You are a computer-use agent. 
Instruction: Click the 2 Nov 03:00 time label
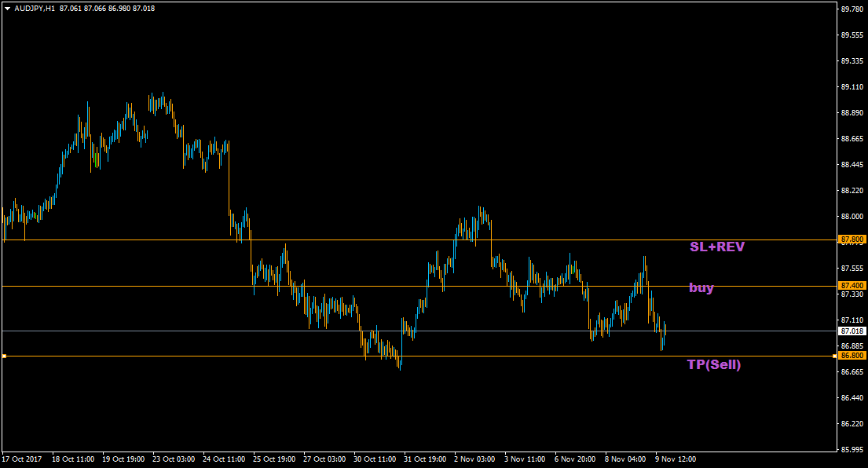click(x=475, y=459)
